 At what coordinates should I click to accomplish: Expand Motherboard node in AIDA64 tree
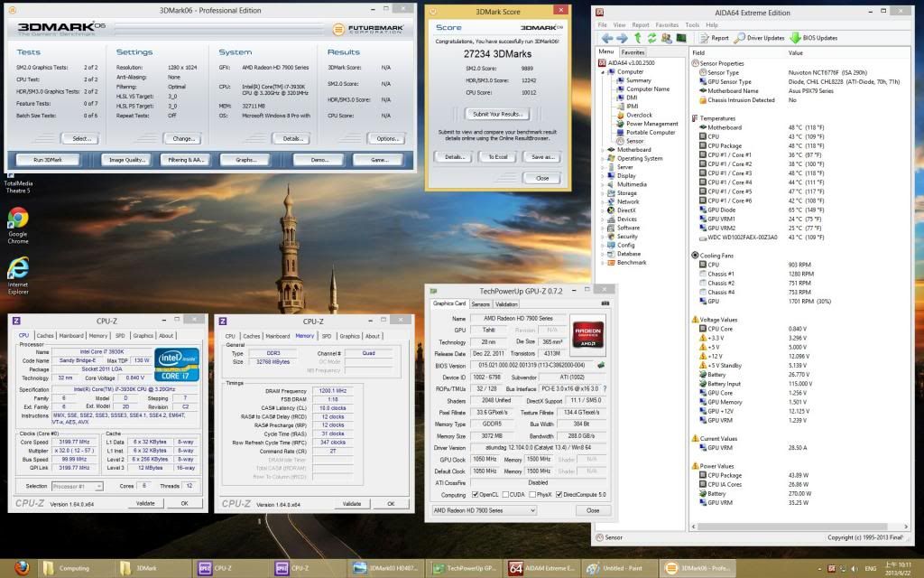(602, 150)
